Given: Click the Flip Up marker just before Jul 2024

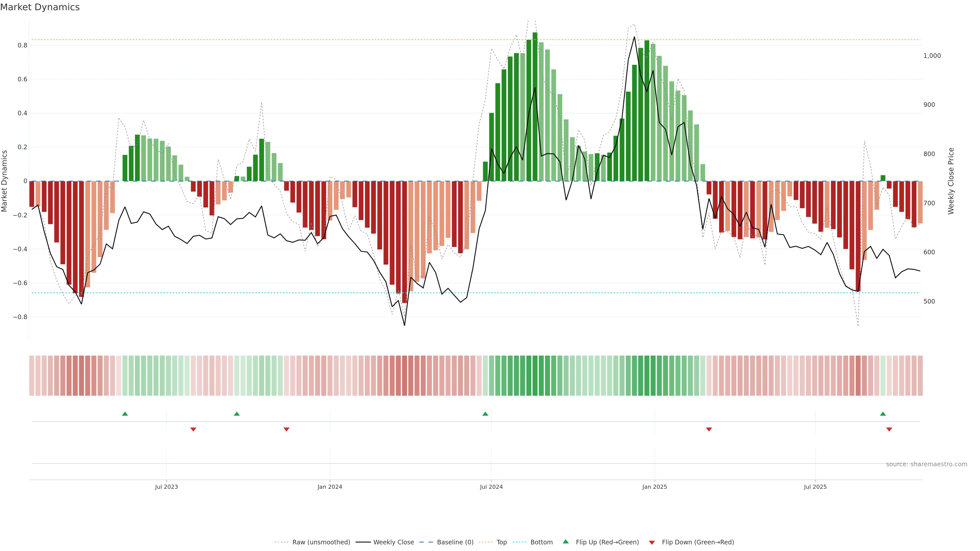Looking at the screenshot, I should tap(485, 414).
